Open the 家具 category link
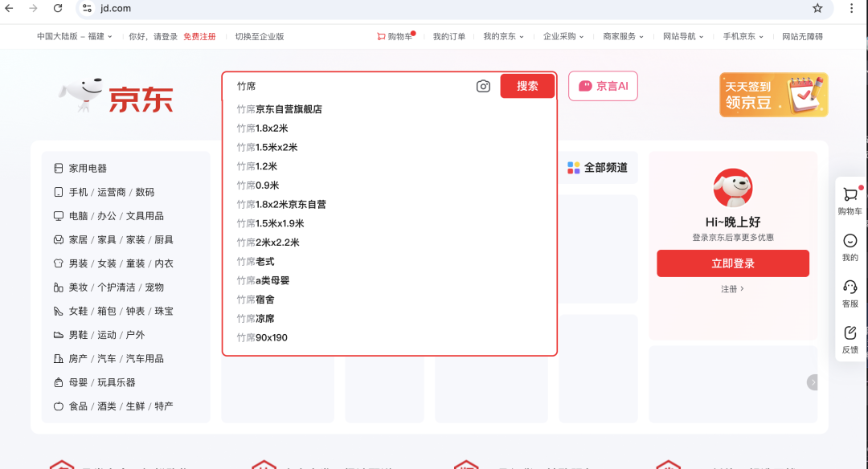Viewport: 868px width, 469px height. tap(106, 239)
